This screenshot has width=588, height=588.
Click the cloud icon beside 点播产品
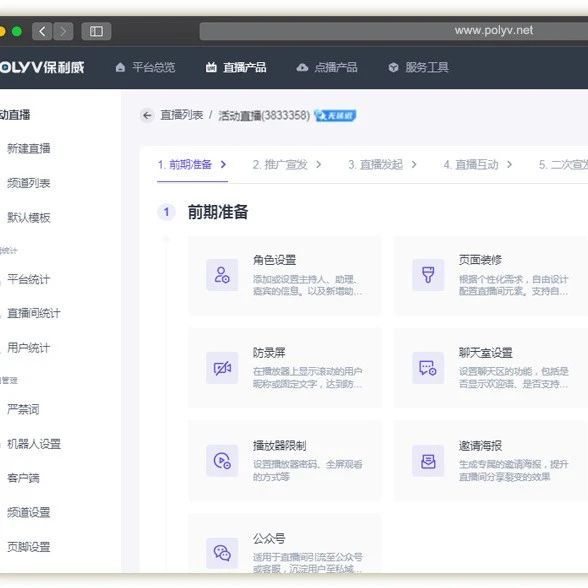[x=302, y=68]
